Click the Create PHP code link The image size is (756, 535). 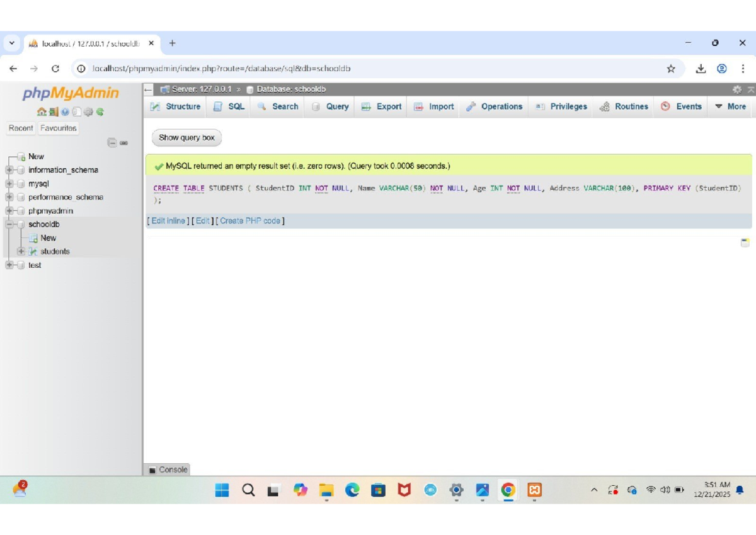250,221
